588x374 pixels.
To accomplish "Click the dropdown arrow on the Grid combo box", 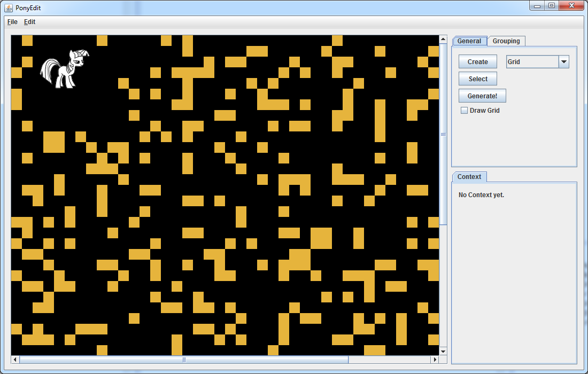I will pyautogui.click(x=563, y=61).
